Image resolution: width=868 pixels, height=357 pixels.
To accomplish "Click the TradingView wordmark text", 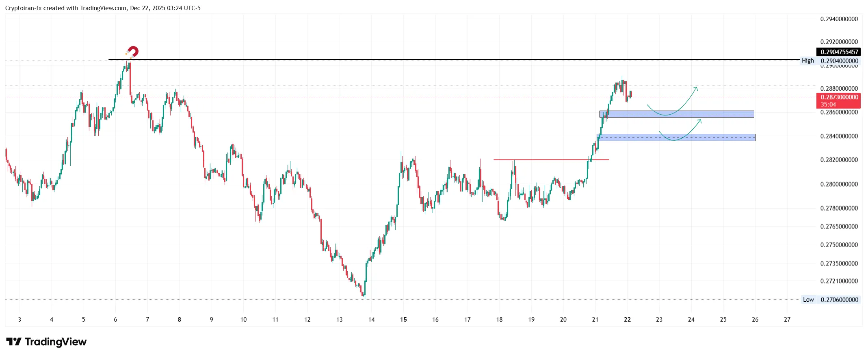I will click(x=56, y=342).
